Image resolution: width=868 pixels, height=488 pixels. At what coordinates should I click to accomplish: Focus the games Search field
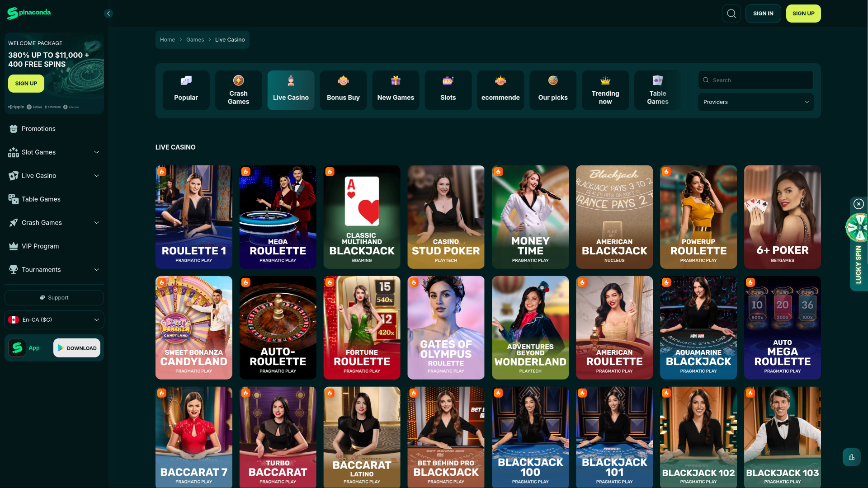pos(756,80)
